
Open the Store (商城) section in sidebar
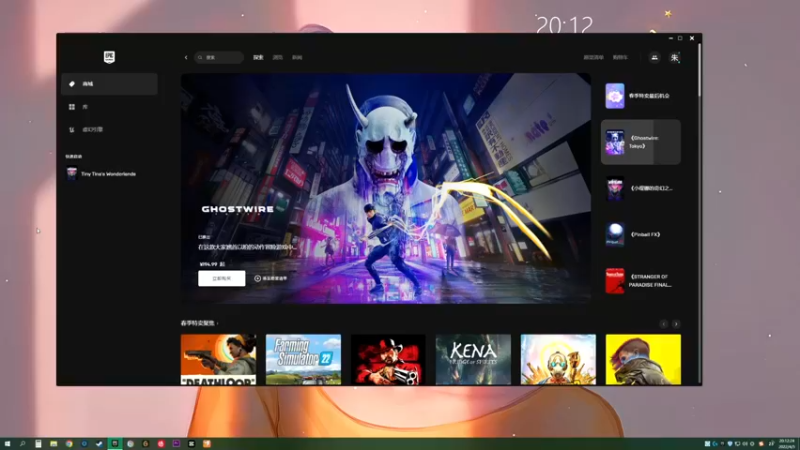[x=109, y=84]
